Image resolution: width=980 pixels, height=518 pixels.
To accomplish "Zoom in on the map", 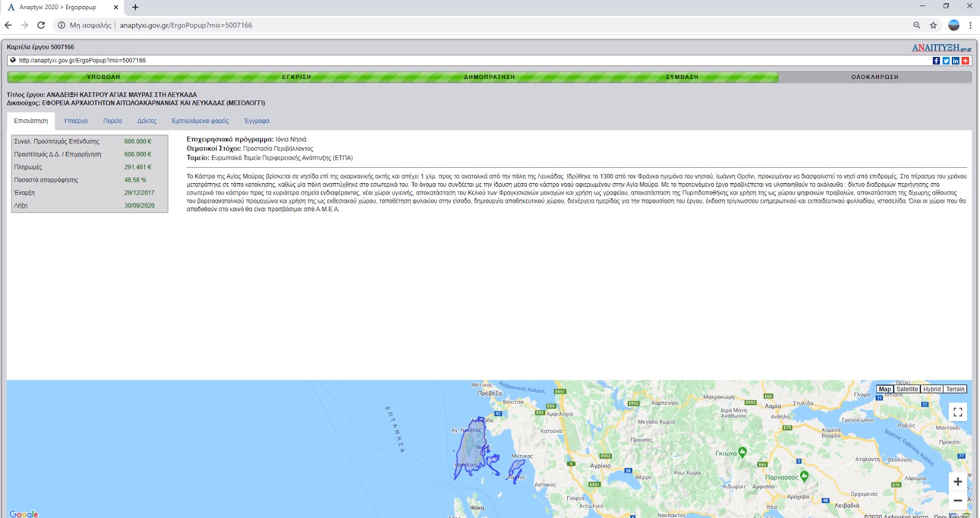I will coord(958,482).
